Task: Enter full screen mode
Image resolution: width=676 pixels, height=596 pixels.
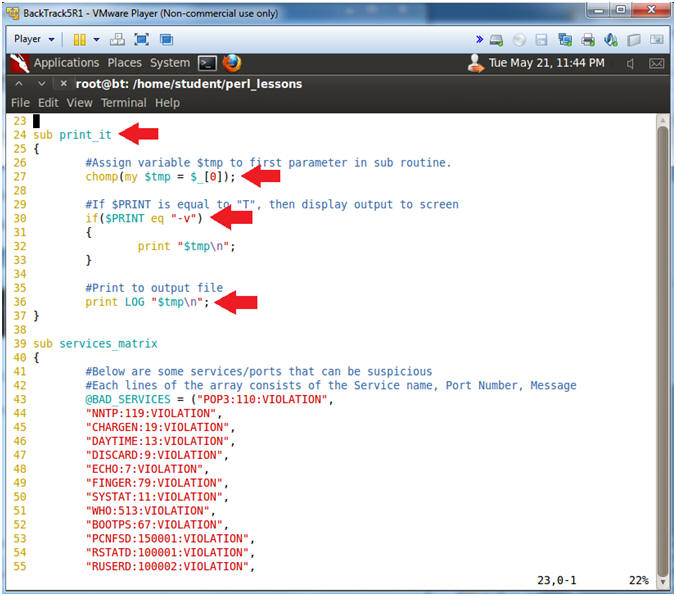Action: pyautogui.click(x=142, y=40)
